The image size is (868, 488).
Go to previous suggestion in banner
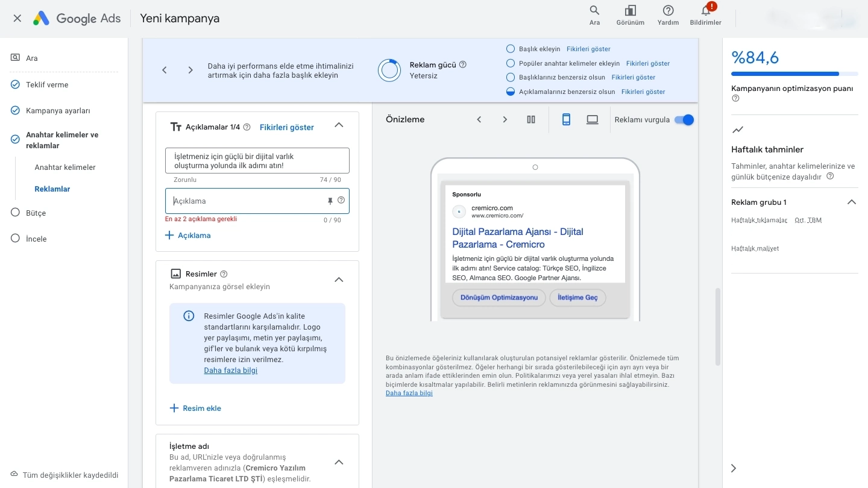pos(164,70)
